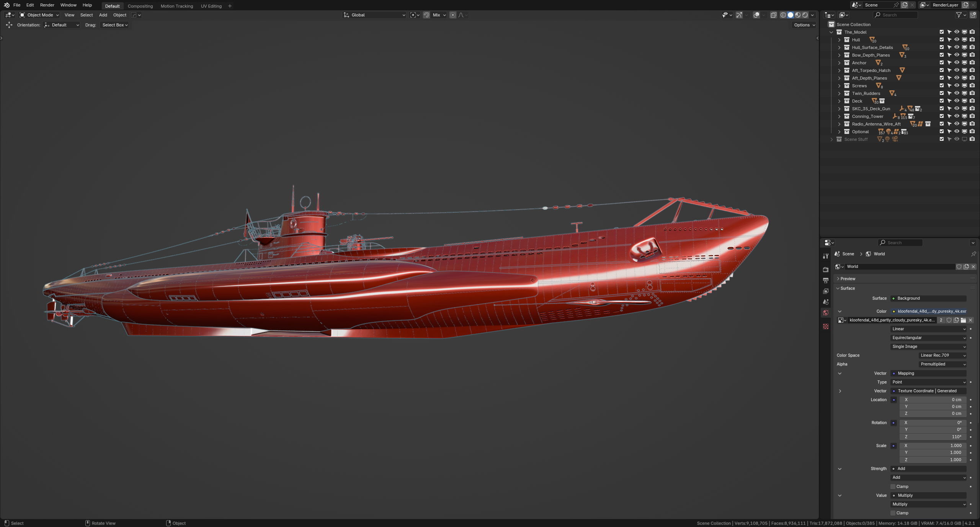Open the Object Mode dropdown
980x527 pixels.
coord(39,15)
